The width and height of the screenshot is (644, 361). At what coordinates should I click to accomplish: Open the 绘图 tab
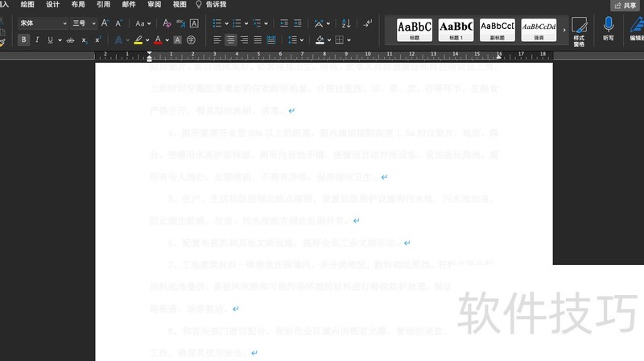tap(27, 5)
